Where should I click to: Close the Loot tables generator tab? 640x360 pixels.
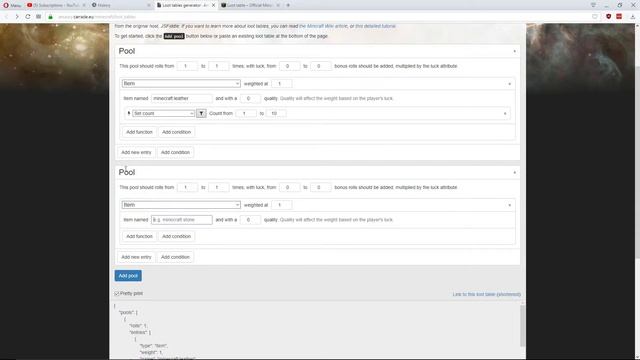(x=213, y=5)
